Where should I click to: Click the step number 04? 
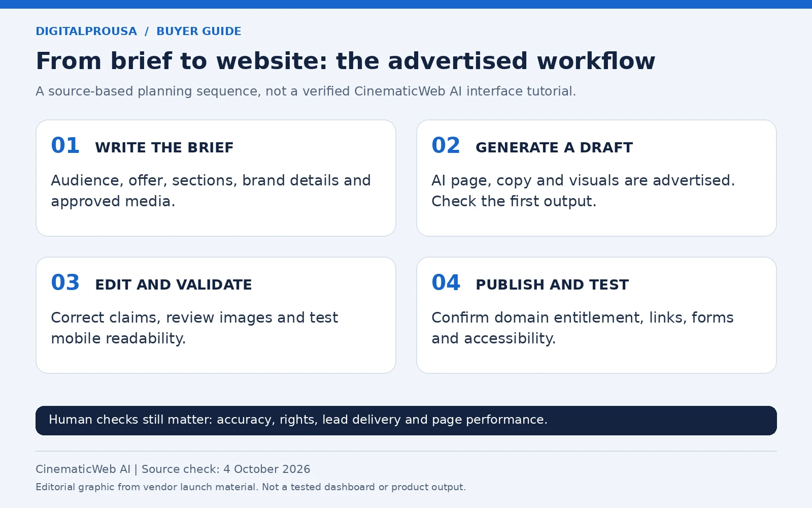coord(446,282)
